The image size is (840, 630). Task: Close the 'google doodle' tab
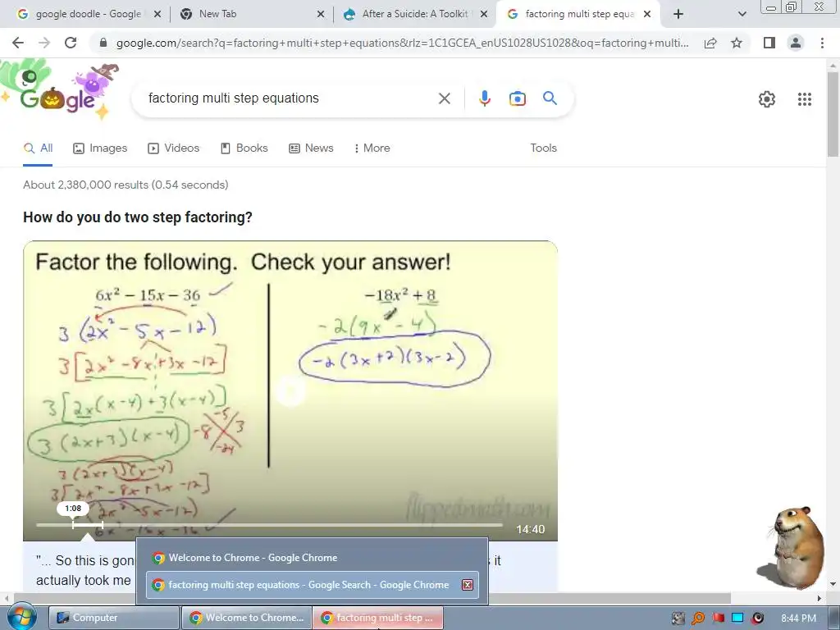[x=157, y=14]
